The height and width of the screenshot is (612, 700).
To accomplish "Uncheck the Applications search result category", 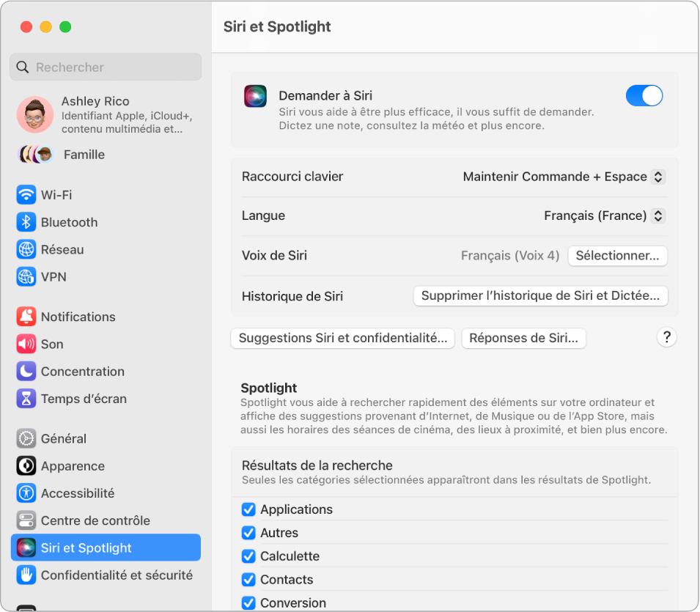I will tap(248, 509).
